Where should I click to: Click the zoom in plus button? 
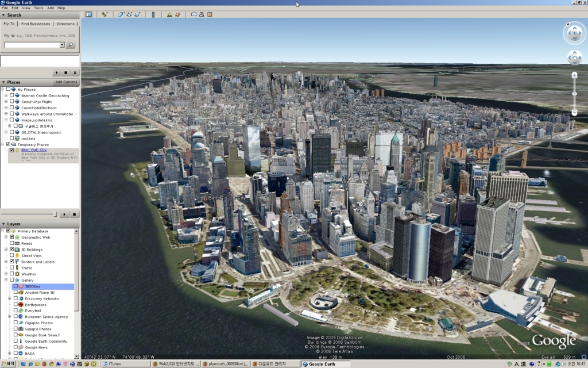click(x=574, y=75)
